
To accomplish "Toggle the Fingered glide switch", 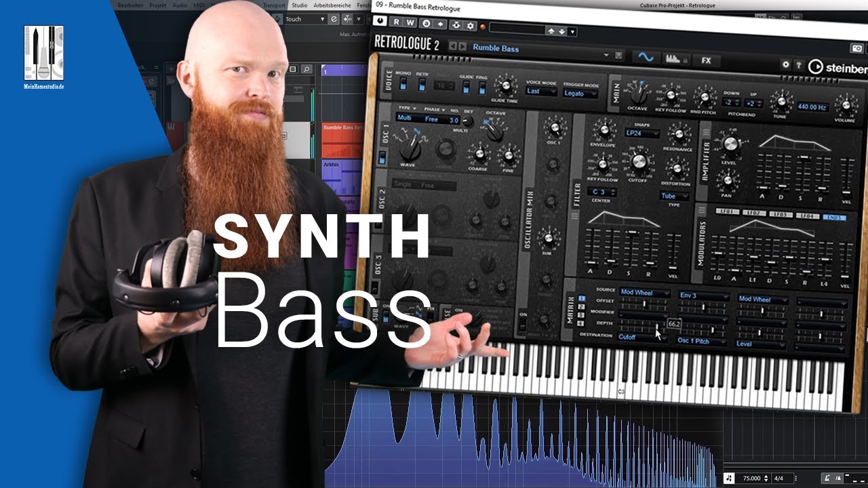I will 482,87.
